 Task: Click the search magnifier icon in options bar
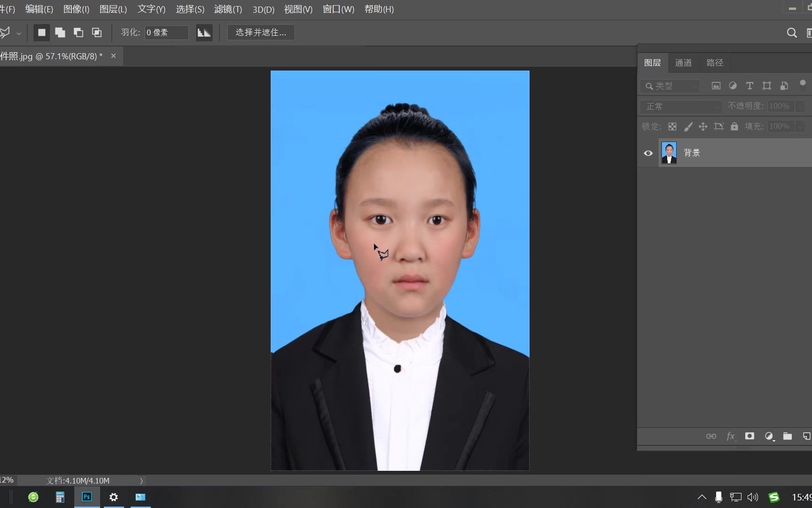pos(792,32)
